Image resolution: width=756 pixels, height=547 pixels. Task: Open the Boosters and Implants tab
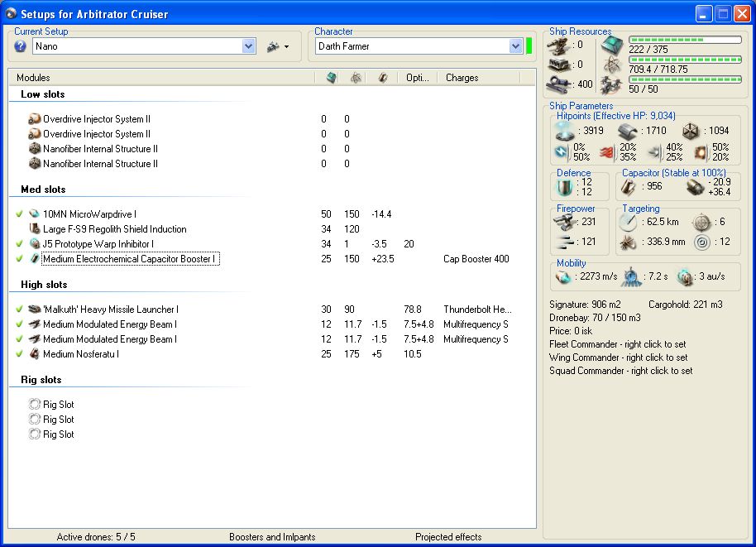tap(272, 537)
